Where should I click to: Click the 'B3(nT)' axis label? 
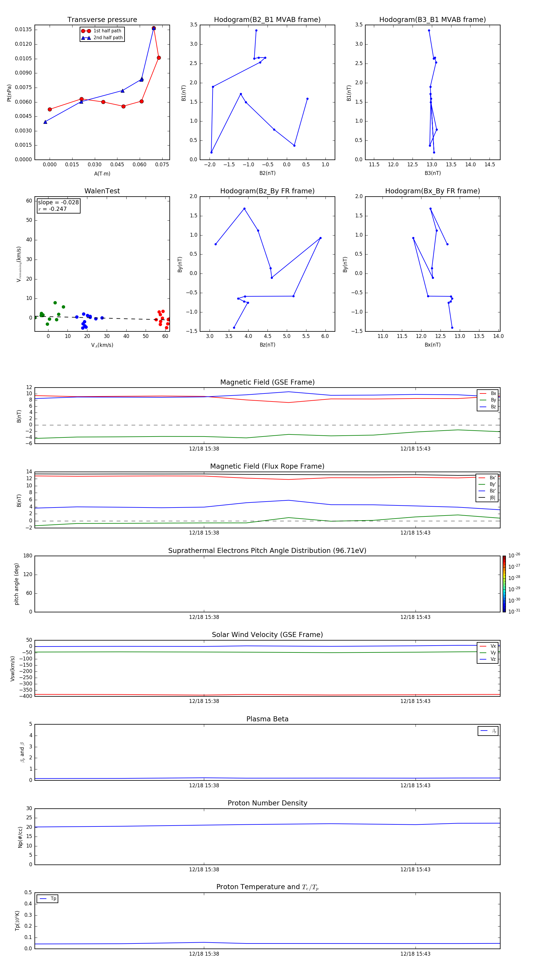pos(432,173)
